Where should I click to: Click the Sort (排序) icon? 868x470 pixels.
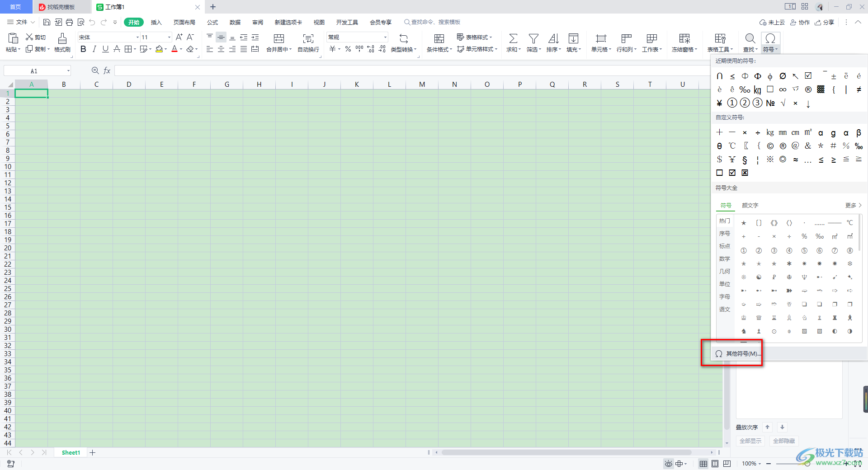[553, 38]
